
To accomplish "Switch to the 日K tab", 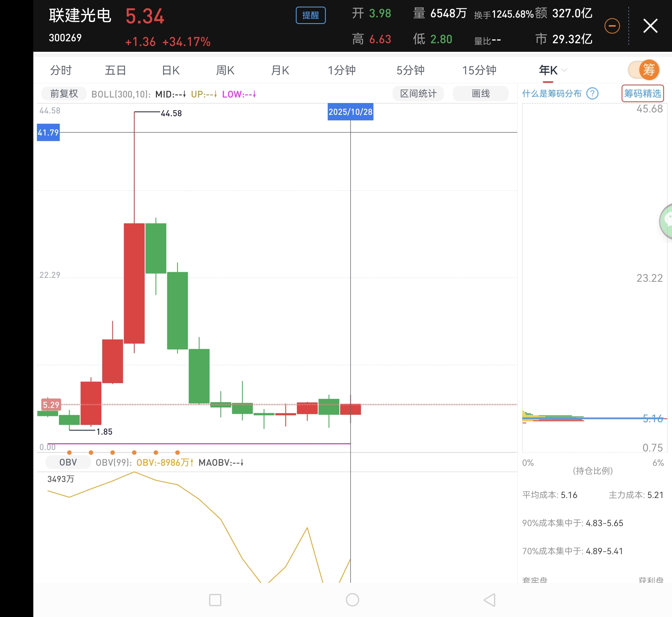I will pos(170,71).
